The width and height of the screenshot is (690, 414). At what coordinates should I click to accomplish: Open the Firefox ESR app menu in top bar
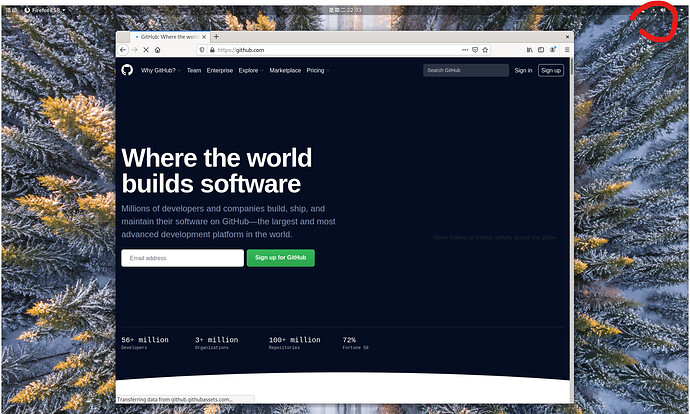[x=45, y=10]
